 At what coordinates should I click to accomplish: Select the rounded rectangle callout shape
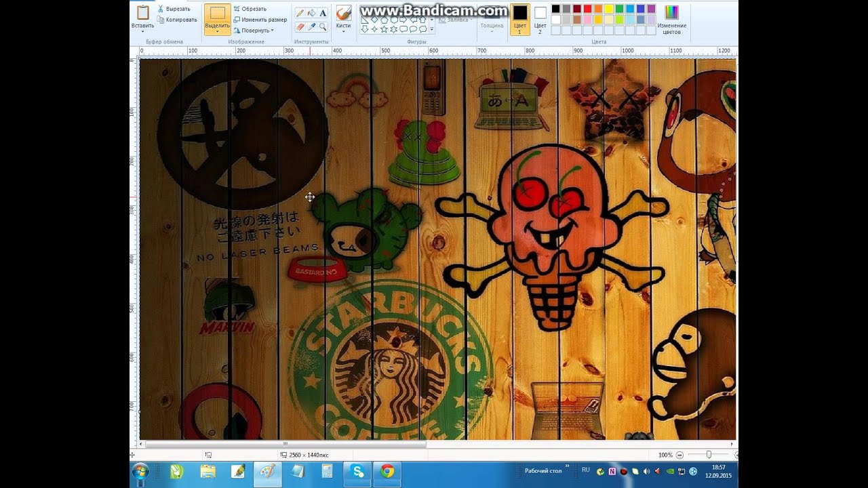point(403,29)
